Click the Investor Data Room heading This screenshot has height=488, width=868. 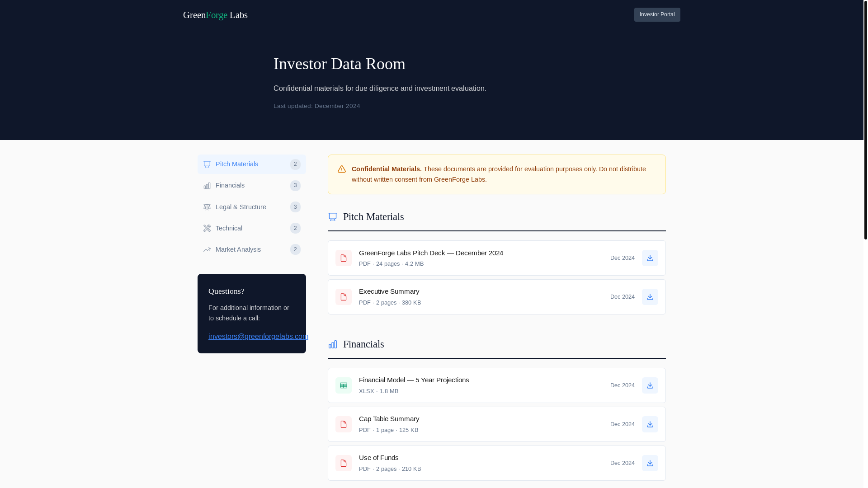[339, 64]
